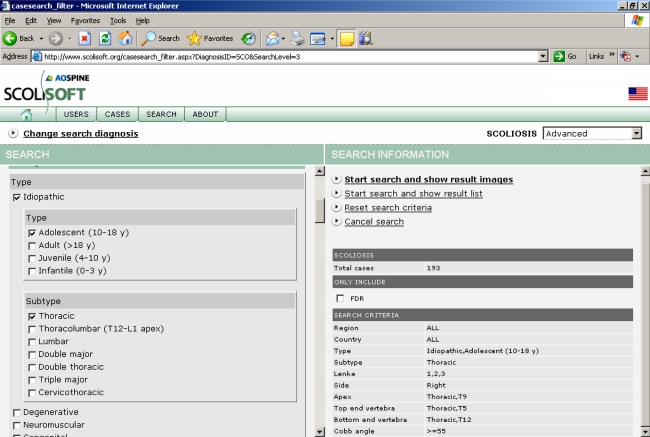This screenshot has width=650, height=437.
Task: Check the Neuromuscular type checkbox
Action: tap(17, 425)
